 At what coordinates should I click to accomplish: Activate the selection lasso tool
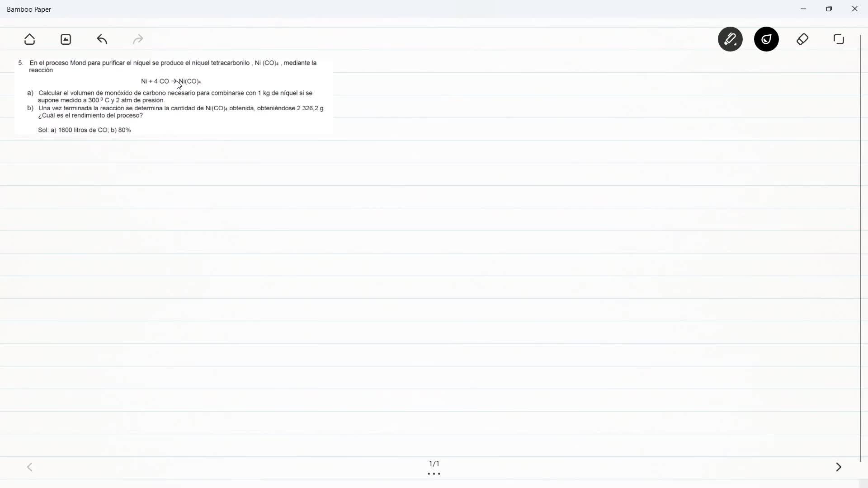tap(839, 39)
